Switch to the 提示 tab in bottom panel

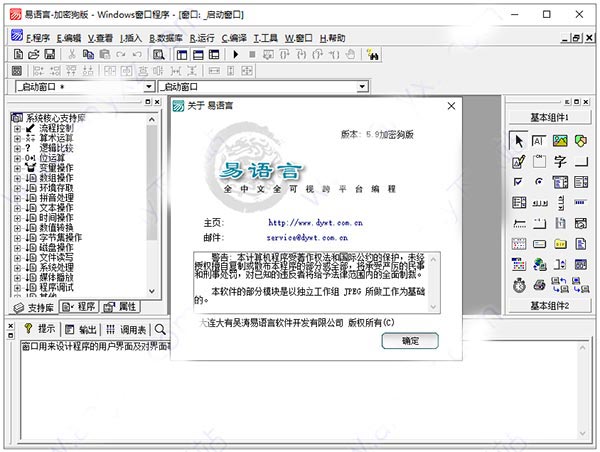39,329
